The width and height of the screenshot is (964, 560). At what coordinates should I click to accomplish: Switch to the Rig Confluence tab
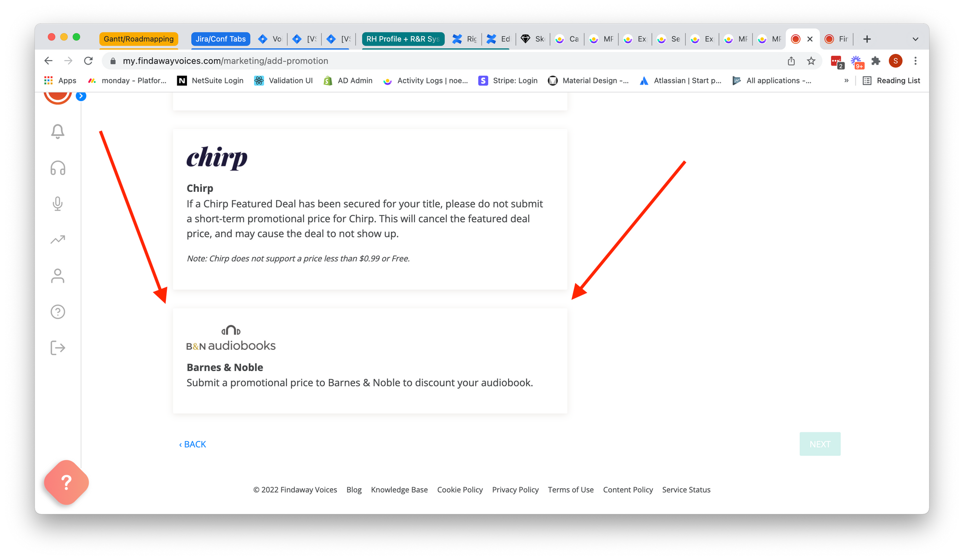(x=465, y=39)
